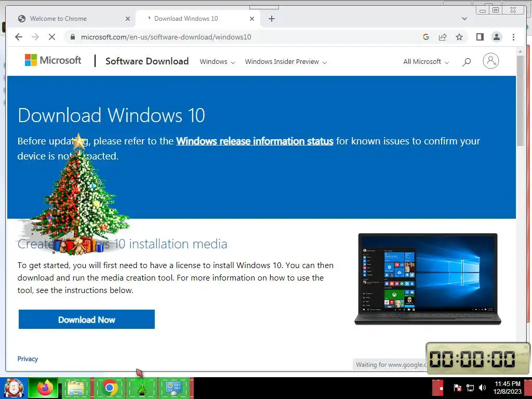Share this page using the share icon
Image resolution: width=532 pixels, height=399 pixels.
[443, 37]
